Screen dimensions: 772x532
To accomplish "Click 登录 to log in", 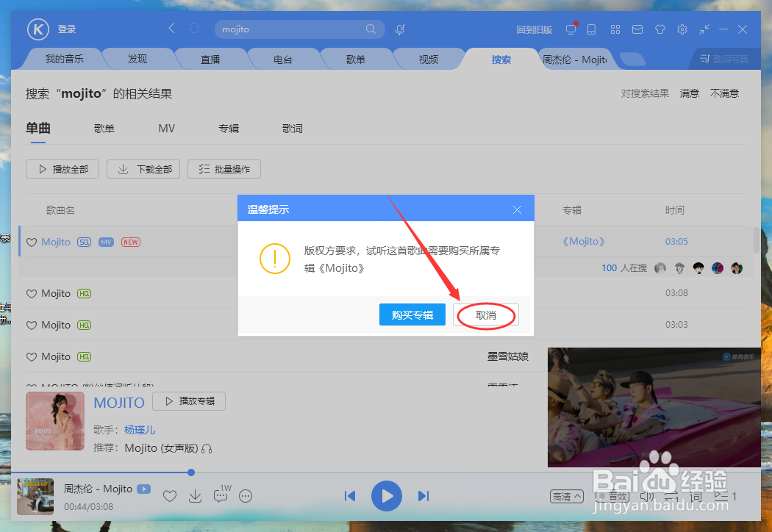I will point(66,29).
